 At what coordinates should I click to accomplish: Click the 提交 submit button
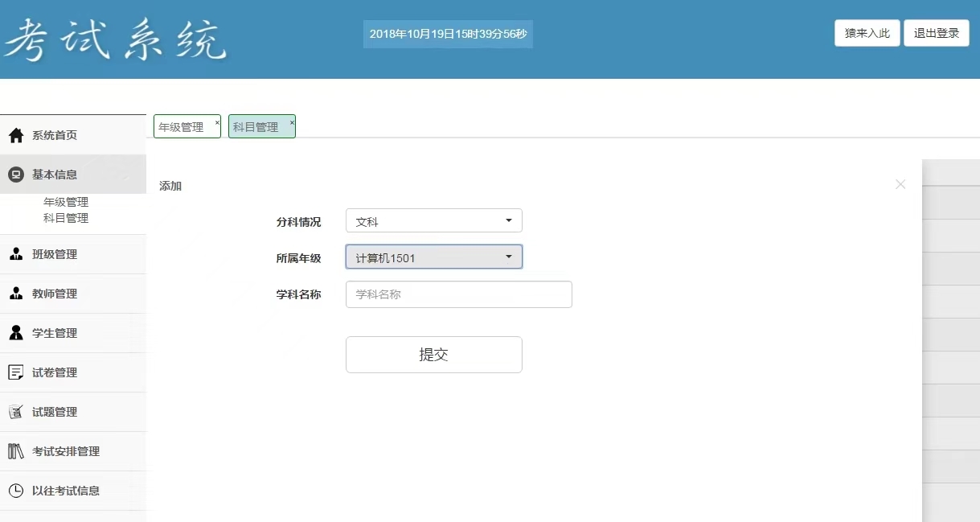click(x=433, y=354)
